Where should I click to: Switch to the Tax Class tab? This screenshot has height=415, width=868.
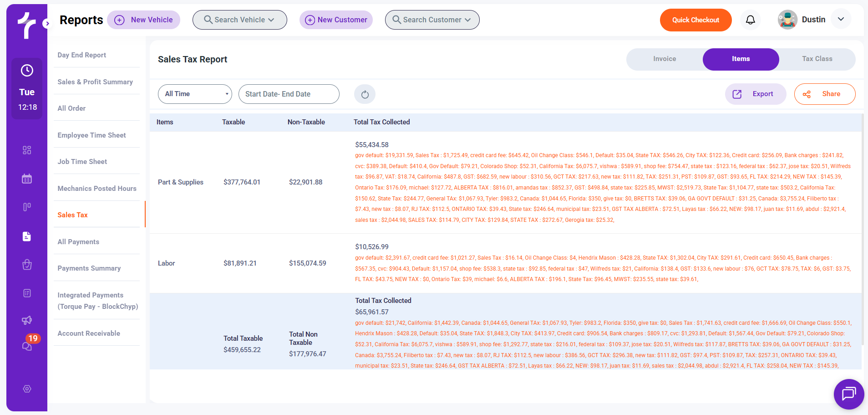pyautogui.click(x=817, y=59)
